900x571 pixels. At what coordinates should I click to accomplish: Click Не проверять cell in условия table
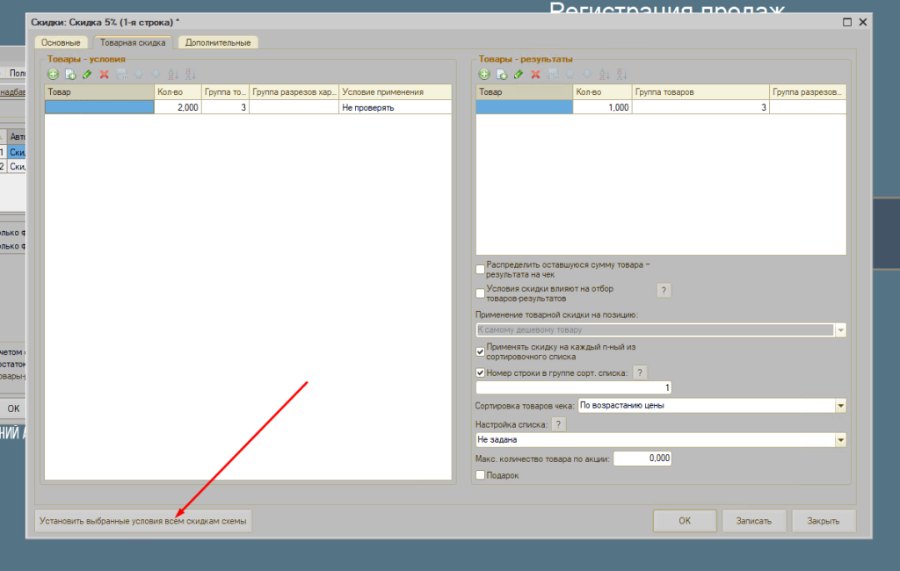[395, 107]
